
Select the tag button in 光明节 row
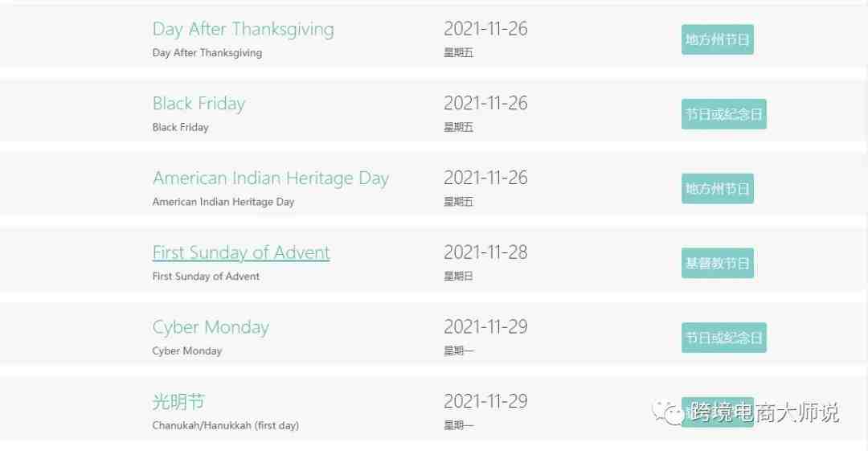[718, 412]
